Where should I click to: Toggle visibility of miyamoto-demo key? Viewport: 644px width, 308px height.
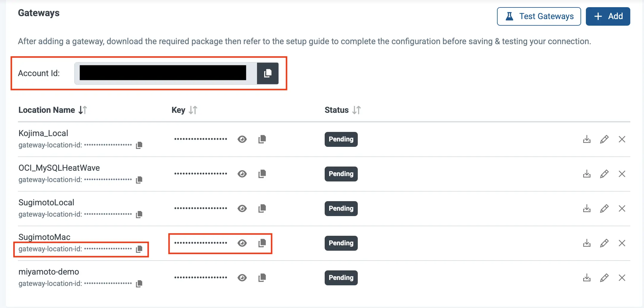coord(242,278)
